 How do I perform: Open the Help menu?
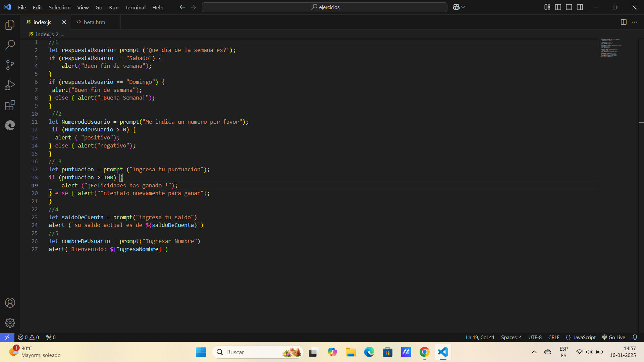(x=158, y=7)
